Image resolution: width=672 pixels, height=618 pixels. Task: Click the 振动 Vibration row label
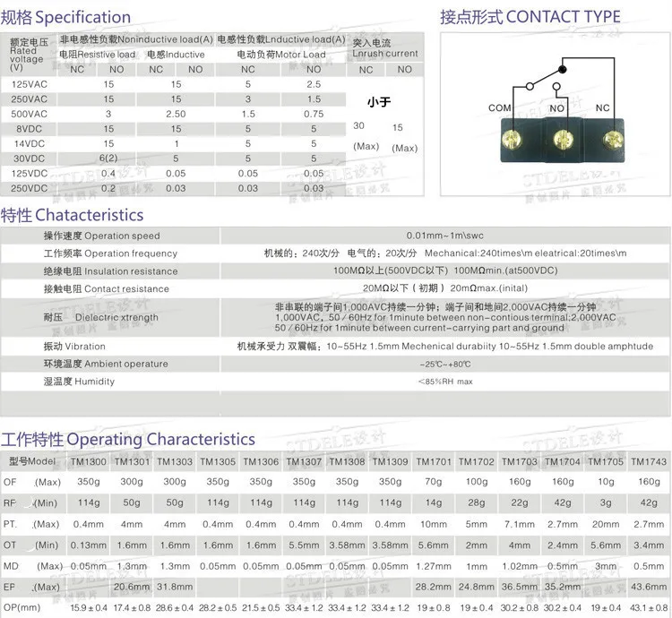coord(74,346)
